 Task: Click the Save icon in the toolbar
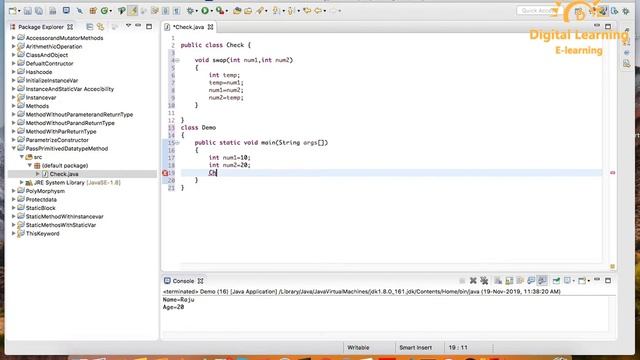27,11
